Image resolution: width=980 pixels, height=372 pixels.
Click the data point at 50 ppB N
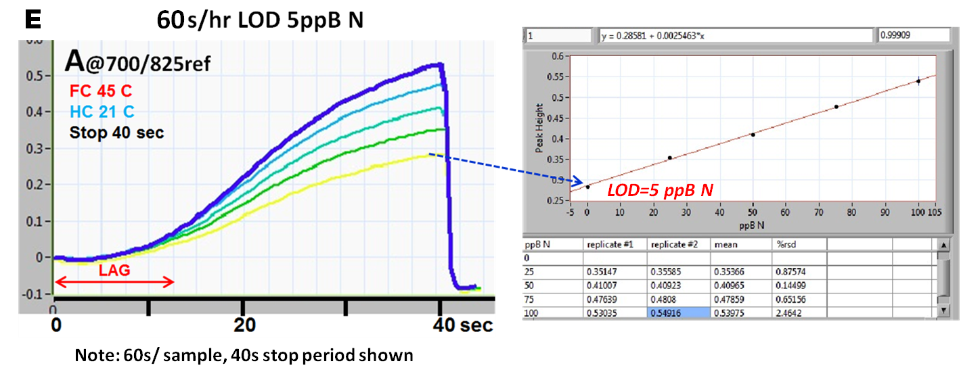[753, 135]
